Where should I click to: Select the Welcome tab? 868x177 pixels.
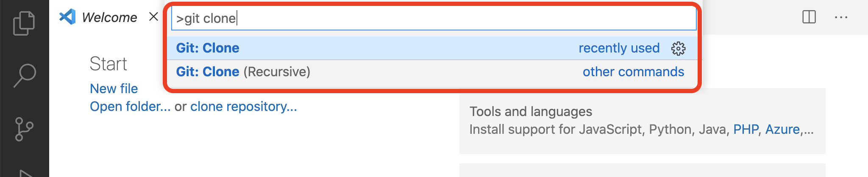[x=109, y=17]
